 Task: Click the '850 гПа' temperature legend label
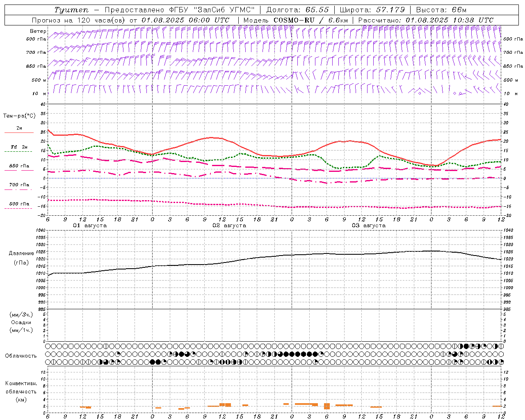[19, 166]
